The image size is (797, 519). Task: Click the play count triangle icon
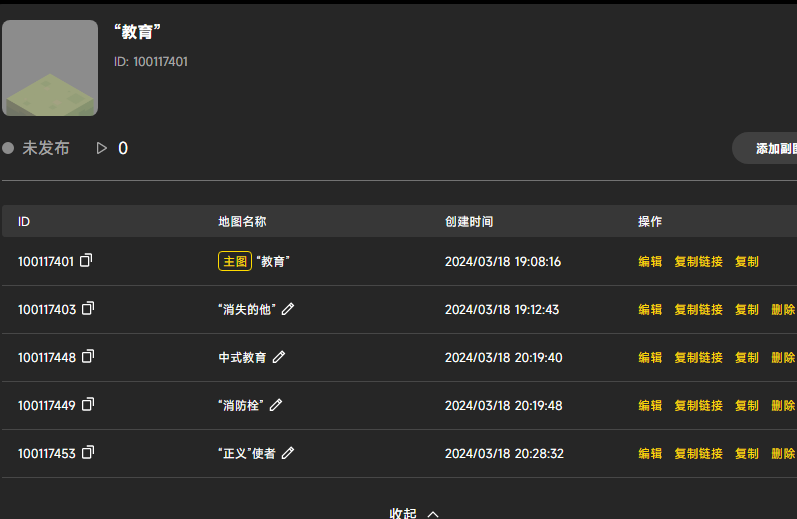102,148
